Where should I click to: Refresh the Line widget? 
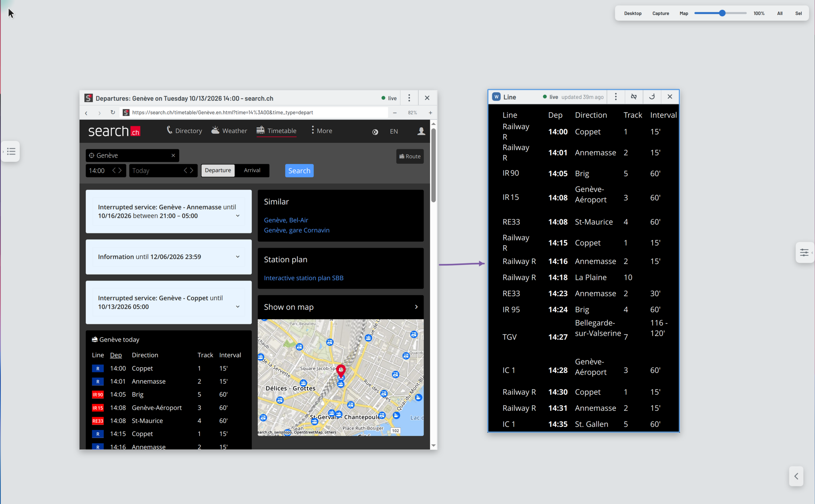[x=652, y=97]
